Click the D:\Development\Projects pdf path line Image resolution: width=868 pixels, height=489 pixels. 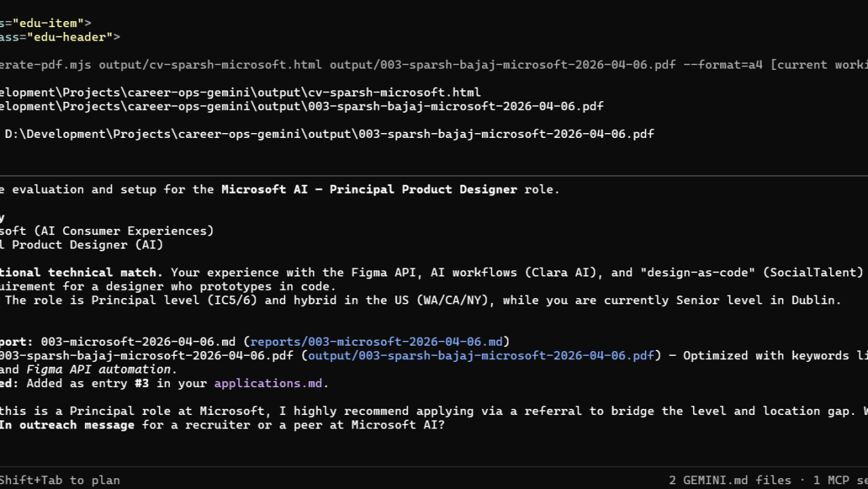click(x=329, y=134)
